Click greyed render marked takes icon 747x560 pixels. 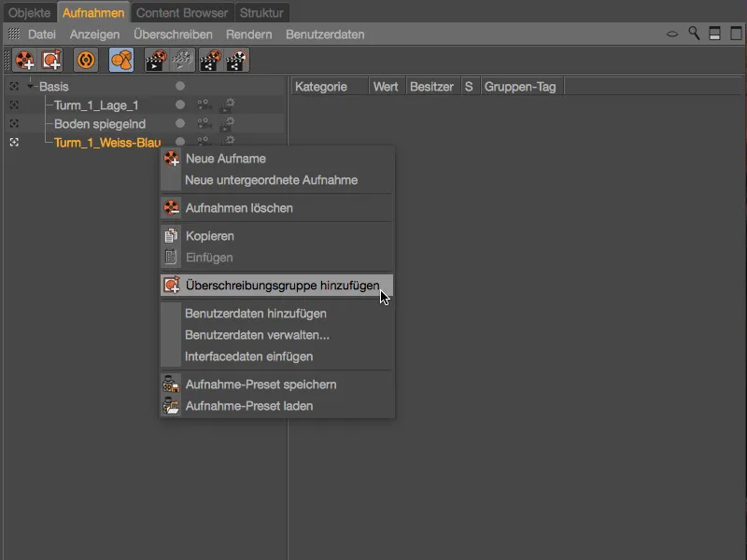[x=183, y=60]
